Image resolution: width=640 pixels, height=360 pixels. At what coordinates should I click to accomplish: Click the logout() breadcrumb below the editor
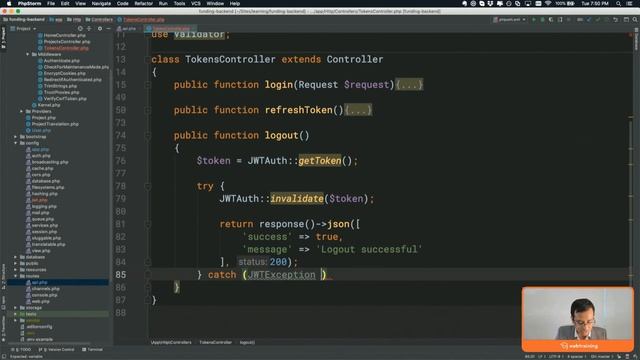pyautogui.click(x=247, y=342)
